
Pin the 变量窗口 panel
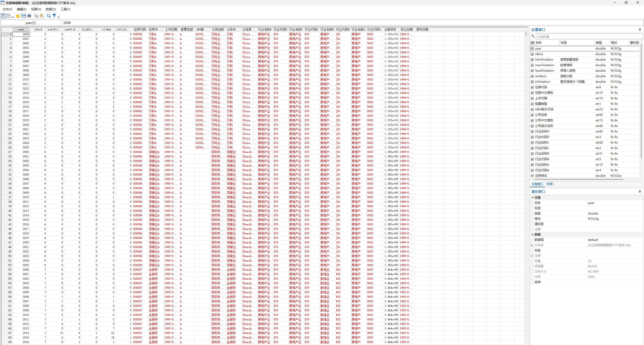640,29
